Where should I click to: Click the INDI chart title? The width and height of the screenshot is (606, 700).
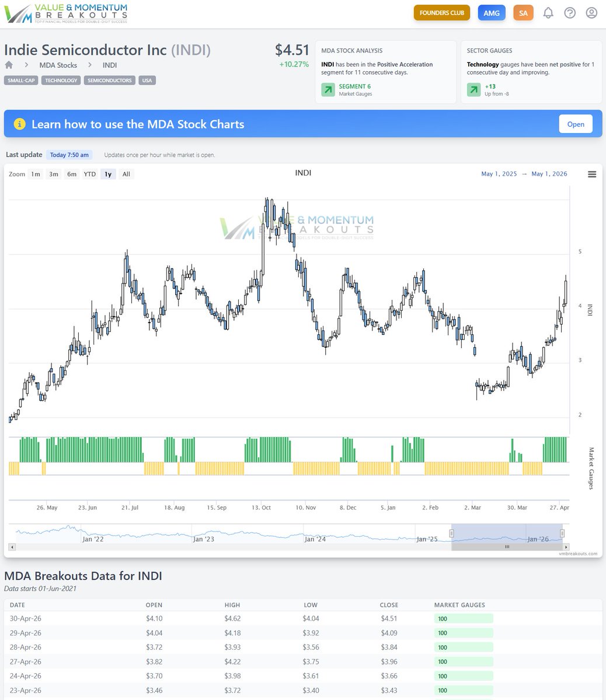(303, 173)
